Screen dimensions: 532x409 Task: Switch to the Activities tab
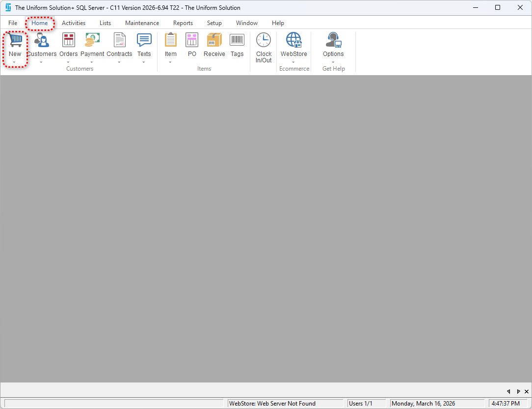click(x=74, y=23)
